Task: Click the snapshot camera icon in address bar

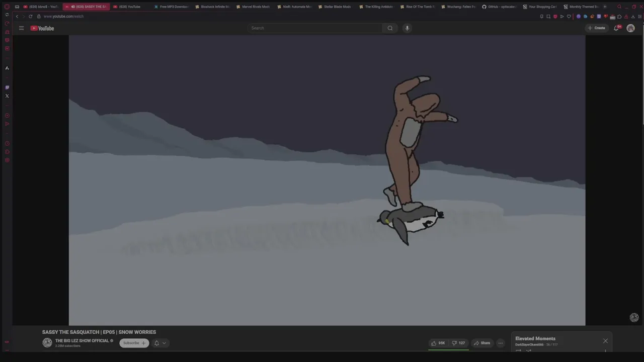Action: 548,16
